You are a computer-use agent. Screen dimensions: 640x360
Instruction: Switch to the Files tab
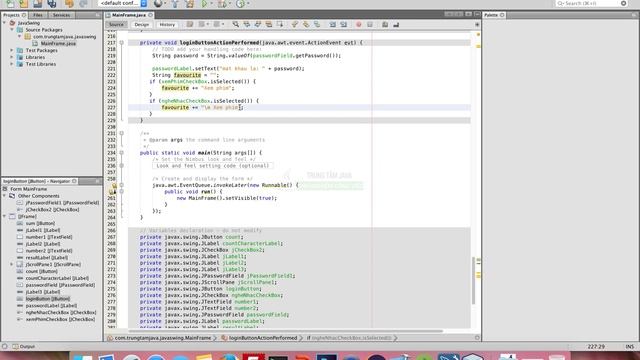(38, 15)
